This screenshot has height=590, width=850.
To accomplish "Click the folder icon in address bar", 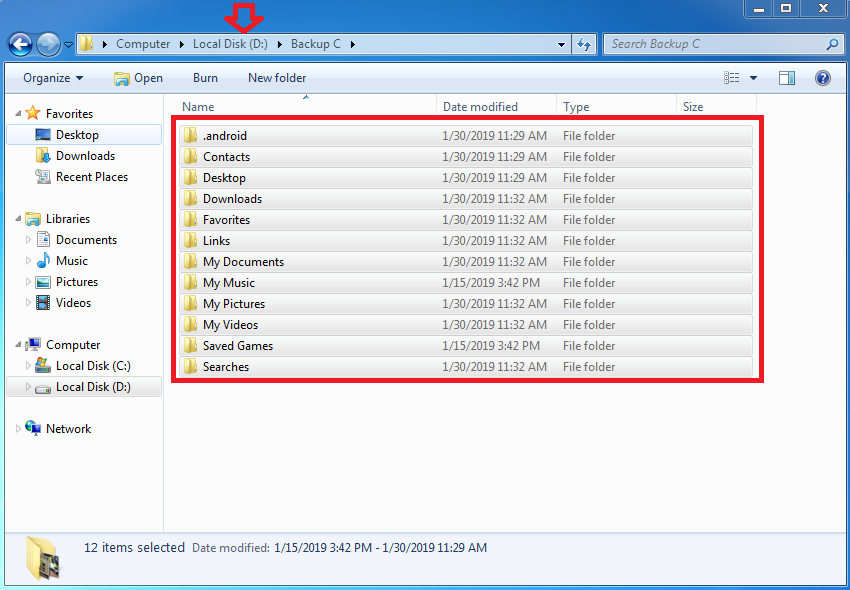I will pyautogui.click(x=86, y=44).
